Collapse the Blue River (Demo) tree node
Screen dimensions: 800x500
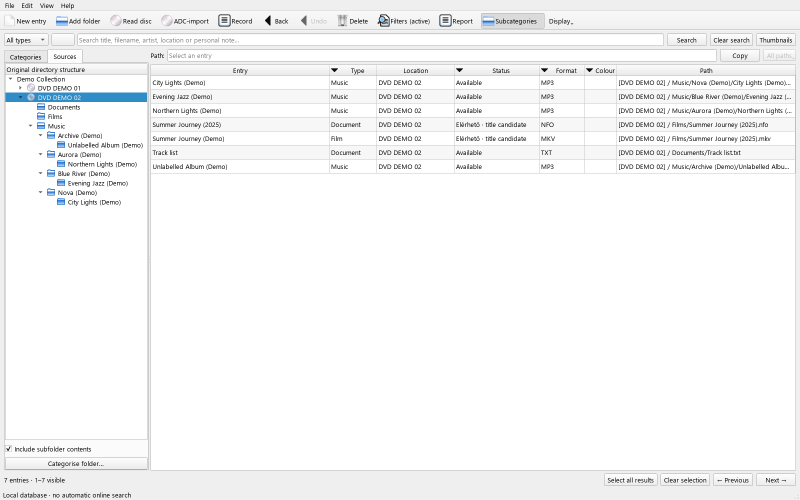[41, 173]
